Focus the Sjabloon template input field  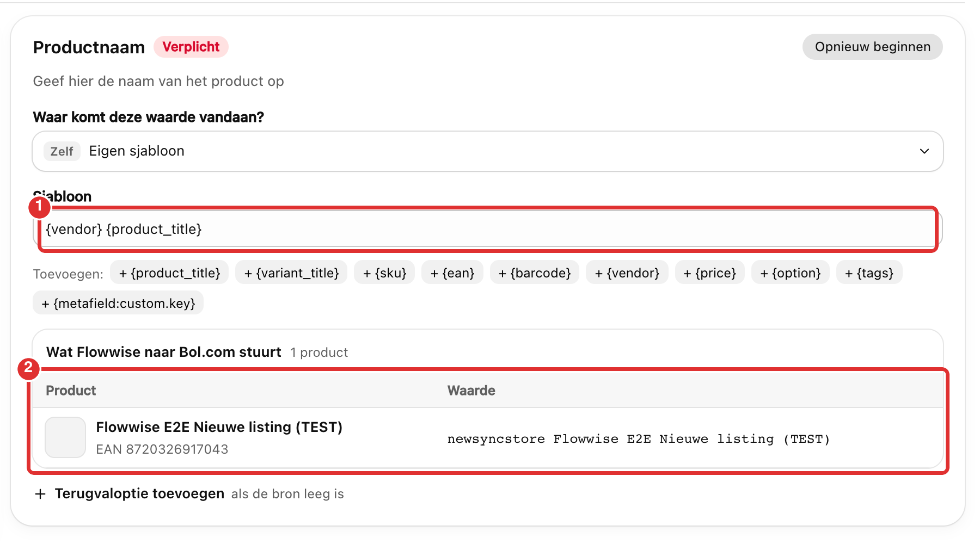click(487, 229)
